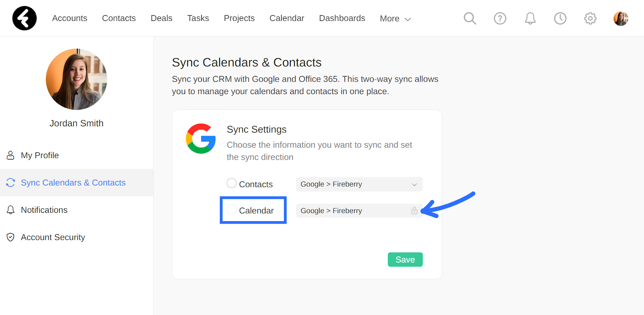Viewport: 644px width, 315px height.
Task: Open Calendar in the top navigation
Action: (x=287, y=18)
